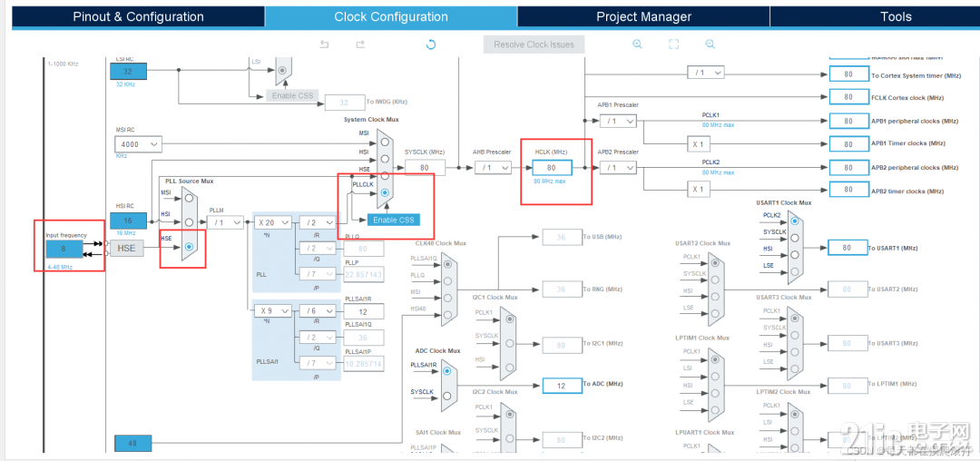
Task: Open the MSI RC 4000 dropdown
Action: pyautogui.click(x=138, y=144)
